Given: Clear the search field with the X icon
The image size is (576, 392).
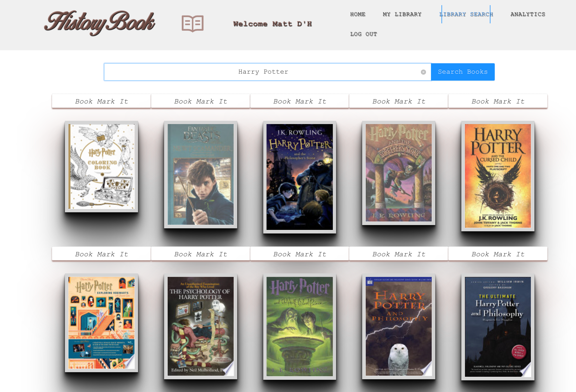Looking at the screenshot, I should coord(423,72).
